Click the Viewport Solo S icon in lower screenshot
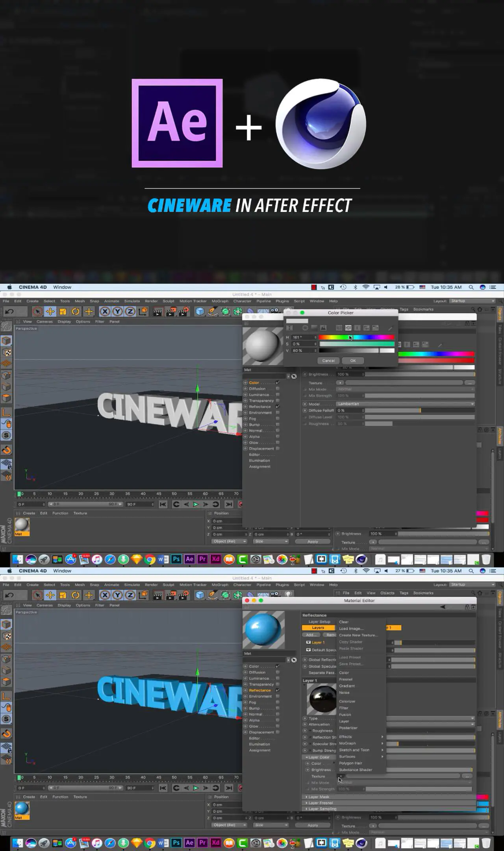The height and width of the screenshot is (851, 504). tap(6, 719)
